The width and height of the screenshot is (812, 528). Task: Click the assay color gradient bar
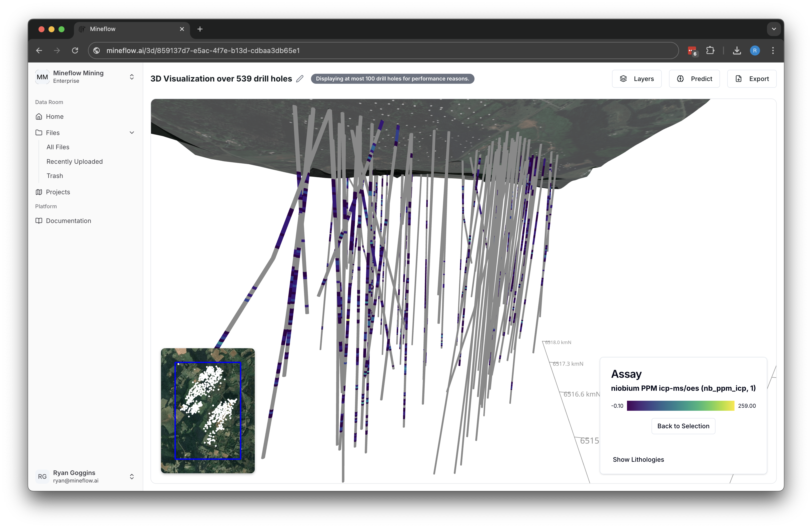click(x=681, y=406)
